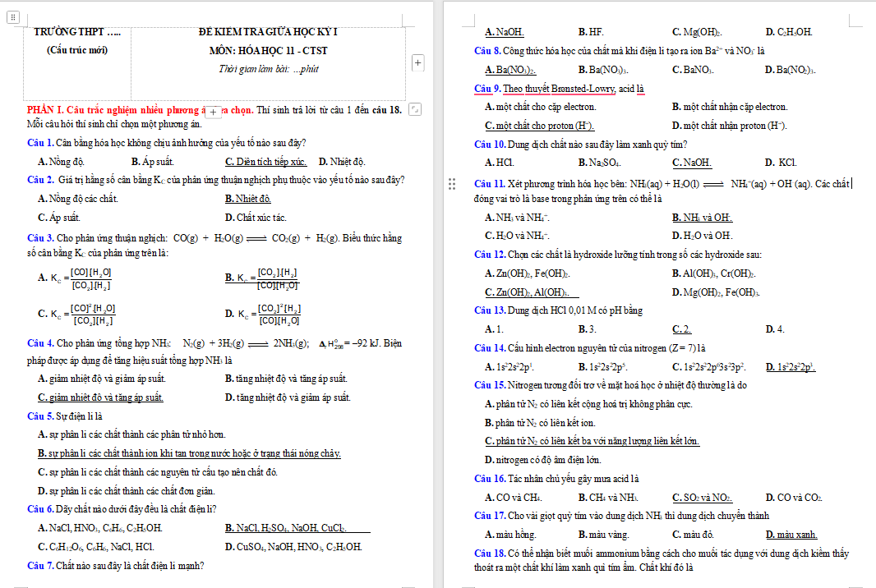Click the 'Câu 6.' question label
Viewport: 876px width, 588px height.
(x=40, y=509)
